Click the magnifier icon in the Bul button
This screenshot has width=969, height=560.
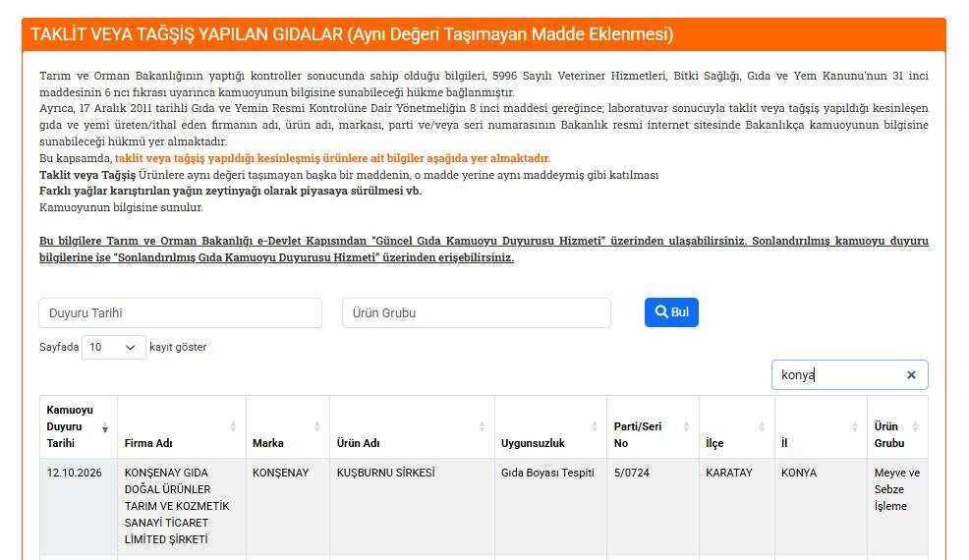point(661,311)
